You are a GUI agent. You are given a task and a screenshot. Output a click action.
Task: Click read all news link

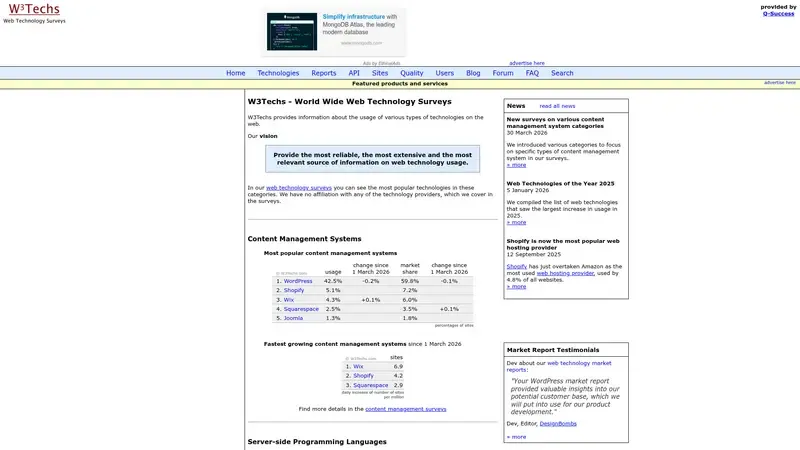click(557, 106)
